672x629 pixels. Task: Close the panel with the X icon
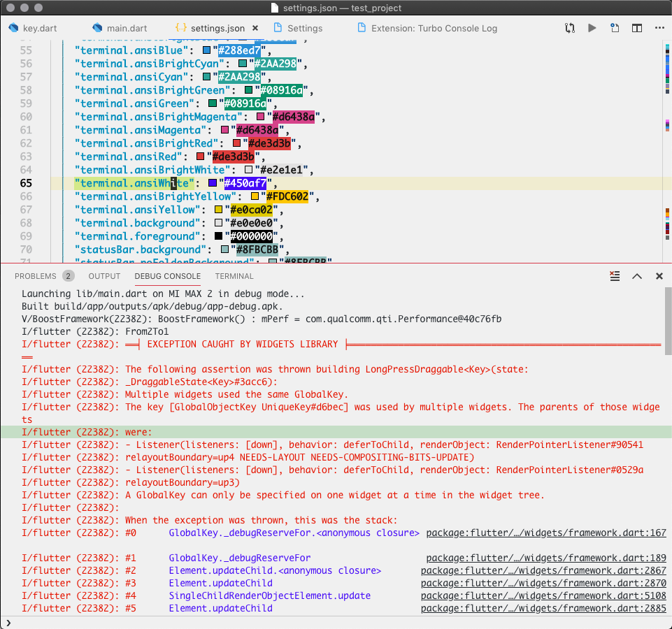point(659,276)
